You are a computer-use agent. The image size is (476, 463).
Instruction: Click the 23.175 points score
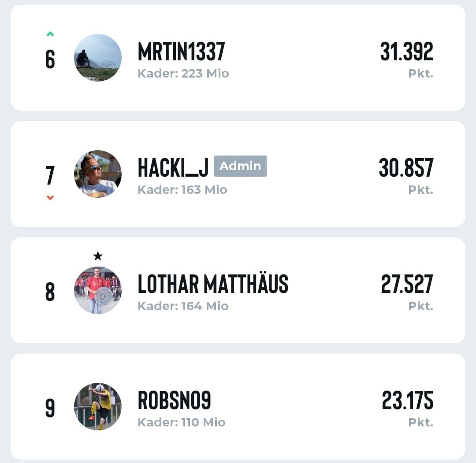407,400
